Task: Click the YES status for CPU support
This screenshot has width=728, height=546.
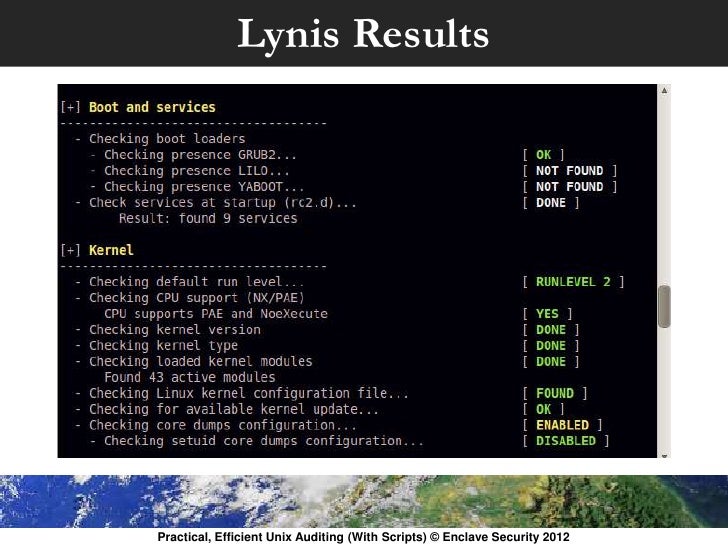Action: [547, 314]
